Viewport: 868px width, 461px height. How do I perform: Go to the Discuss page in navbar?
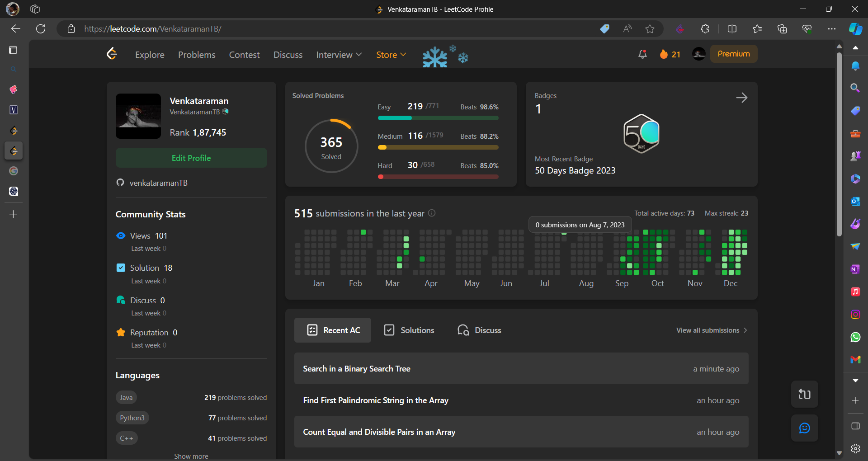click(288, 55)
